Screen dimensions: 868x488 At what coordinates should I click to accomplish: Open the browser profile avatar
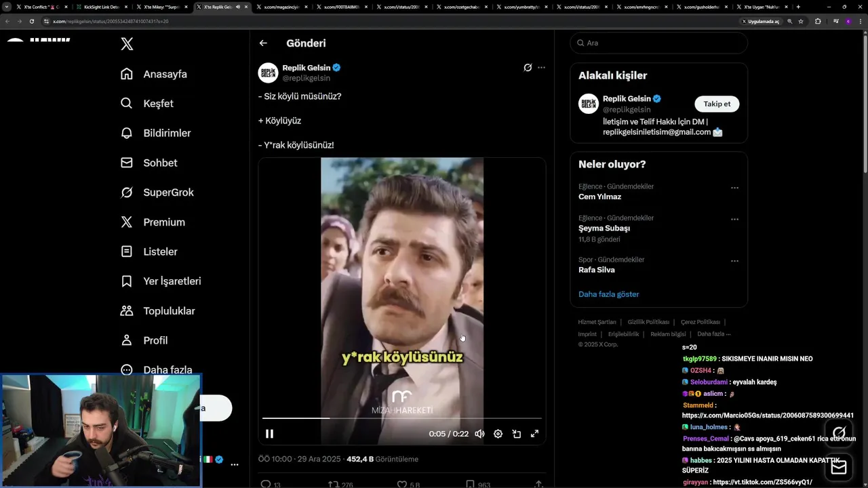click(848, 21)
